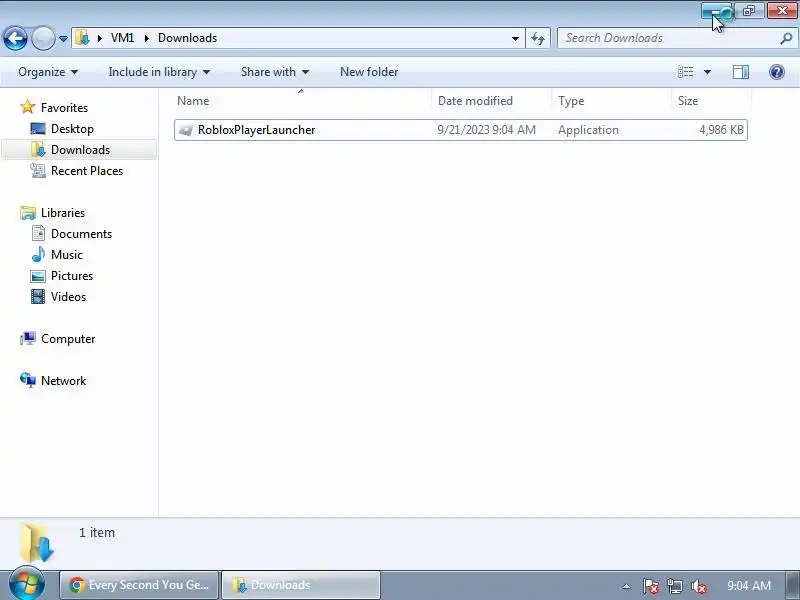The width and height of the screenshot is (800, 600).
Task: Click the Computer icon in navigation pane
Action: 28,338
